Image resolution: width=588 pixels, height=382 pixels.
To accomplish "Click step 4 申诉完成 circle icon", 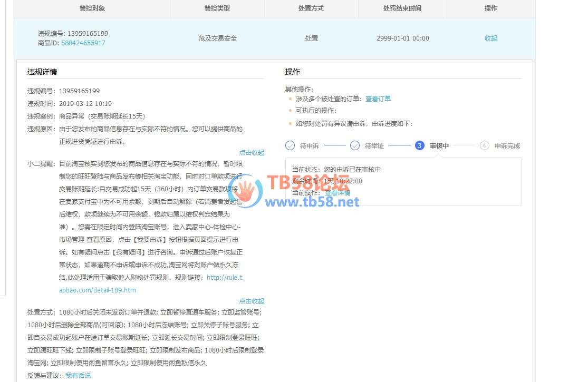I will click(x=485, y=145).
